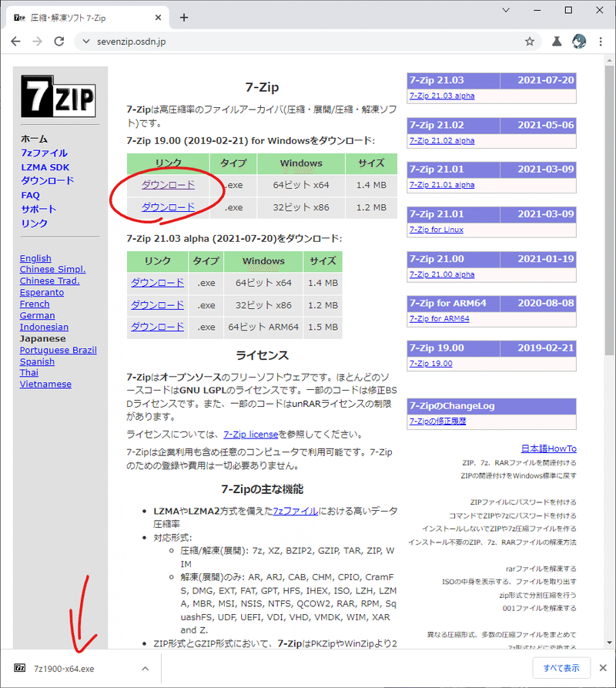Open the サポート sidebar link
The image size is (616, 688).
click(38, 210)
